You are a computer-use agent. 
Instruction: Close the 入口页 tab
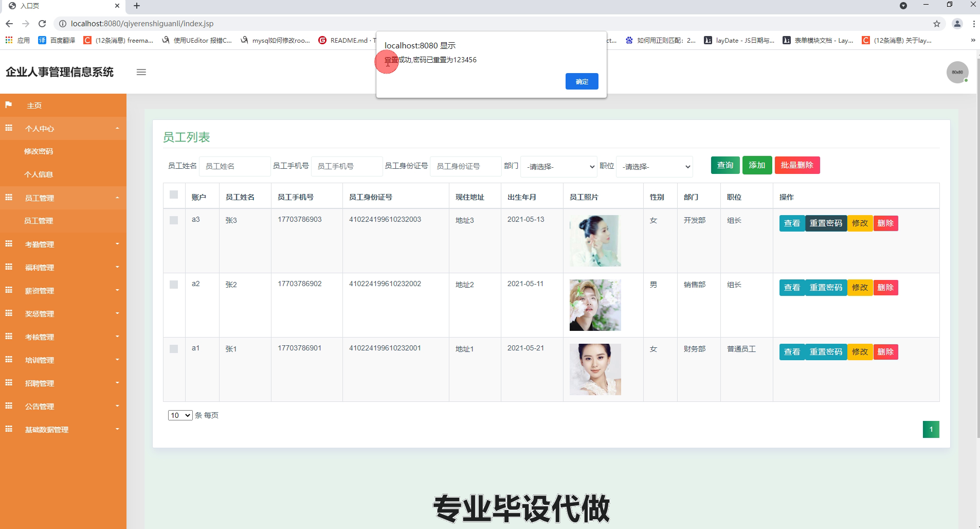point(117,6)
